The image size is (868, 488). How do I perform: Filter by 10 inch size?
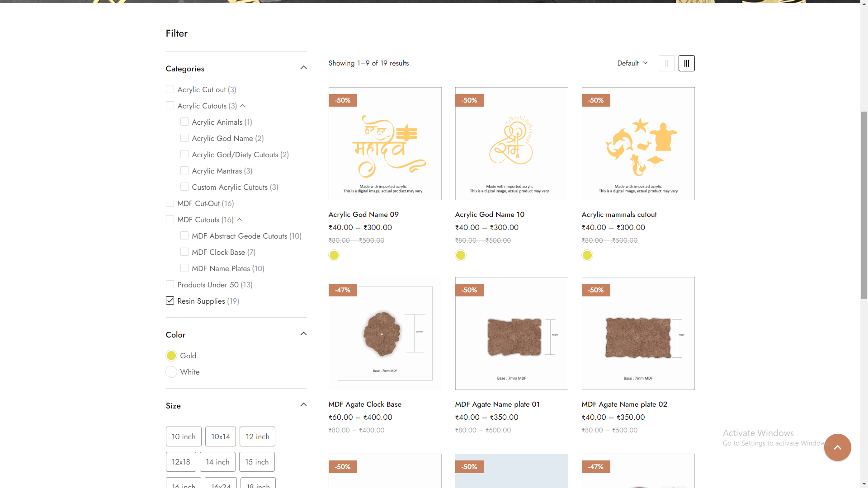(x=184, y=437)
